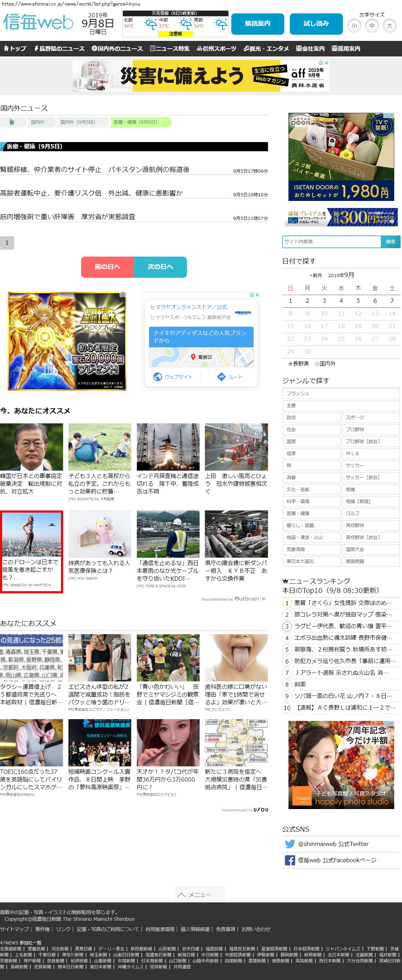402x980 pixels.
Task: Click the 信毎web site logo
Action: (38, 22)
